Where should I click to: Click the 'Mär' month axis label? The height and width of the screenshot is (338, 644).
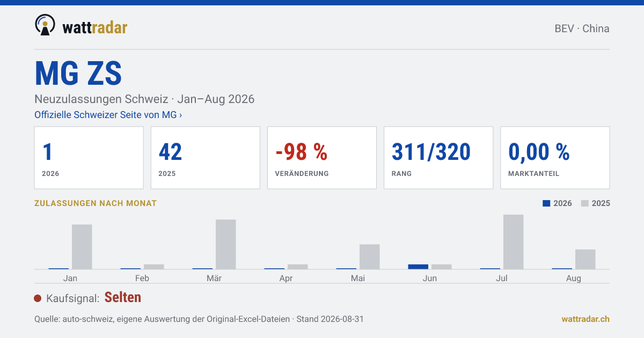pyautogui.click(x=214, y=278)
